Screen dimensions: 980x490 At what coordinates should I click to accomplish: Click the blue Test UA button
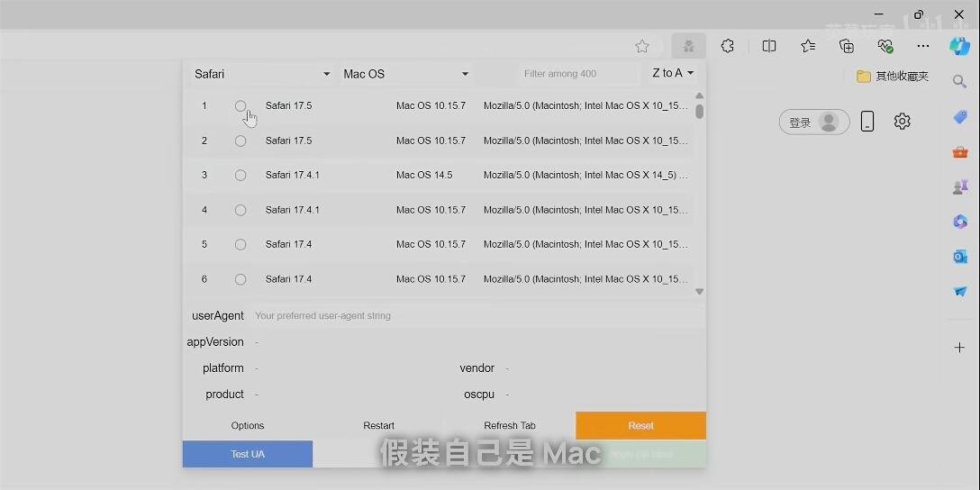(x=248, y=454)
